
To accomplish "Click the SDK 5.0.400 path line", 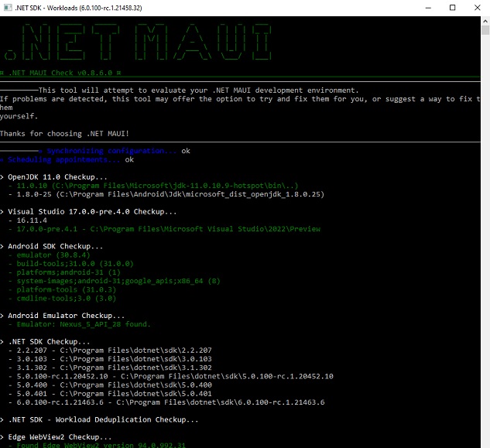I will [110, 385].
